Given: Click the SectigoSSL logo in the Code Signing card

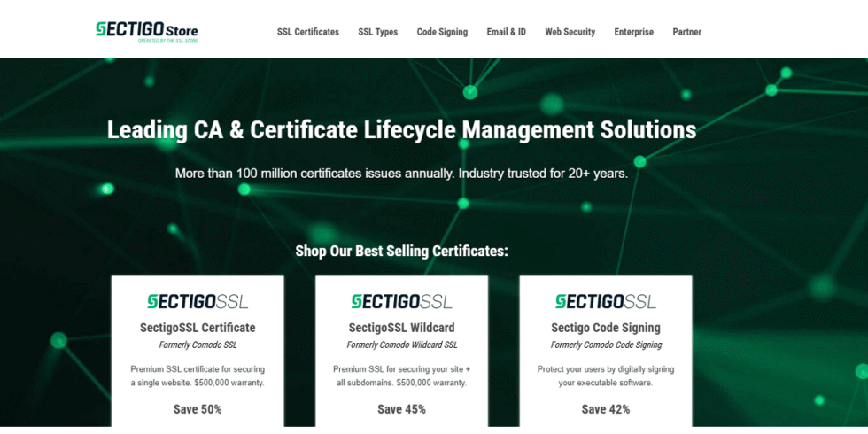Looking at the screenshot, I should [606, 302].
